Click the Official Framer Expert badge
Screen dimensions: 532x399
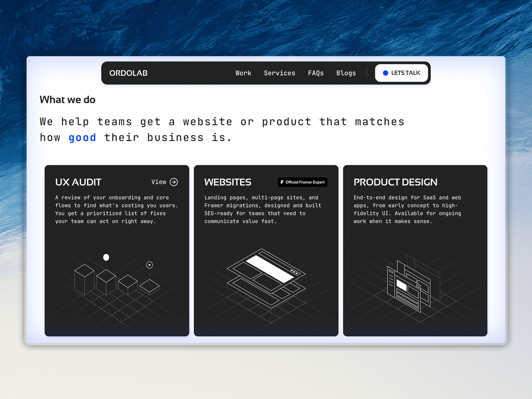pos(303,182)
